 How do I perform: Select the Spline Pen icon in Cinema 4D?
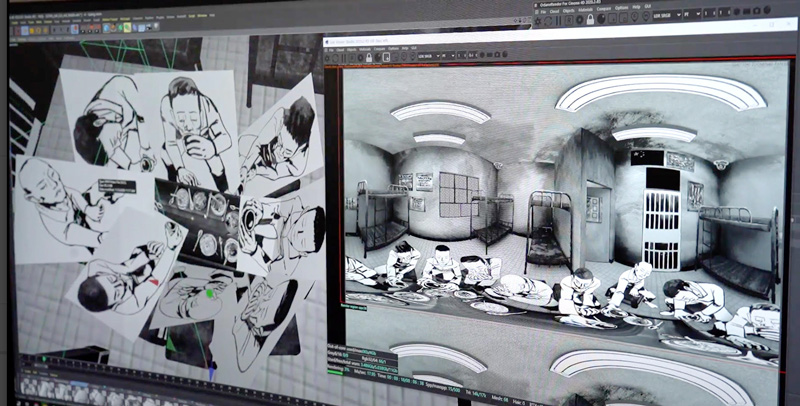click(x=113, y=28)
